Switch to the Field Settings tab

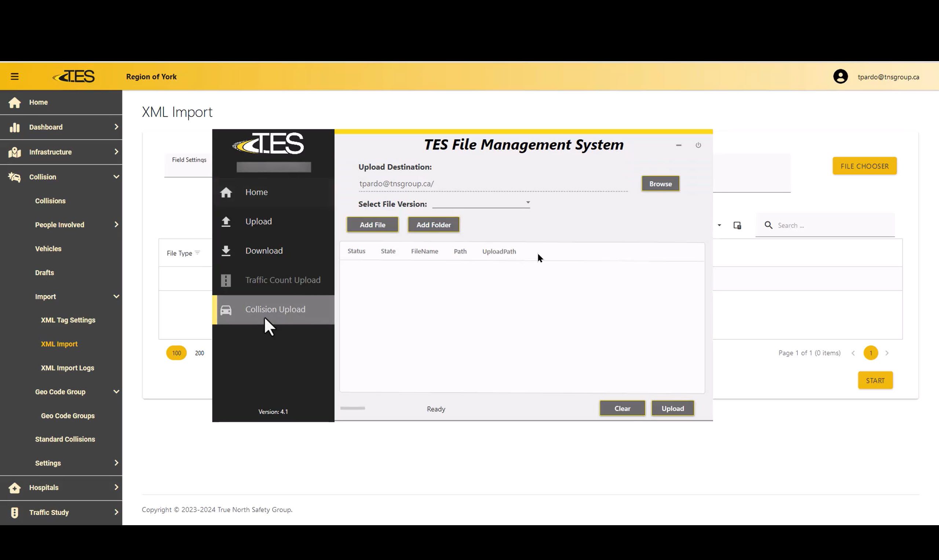click(189, 160)
